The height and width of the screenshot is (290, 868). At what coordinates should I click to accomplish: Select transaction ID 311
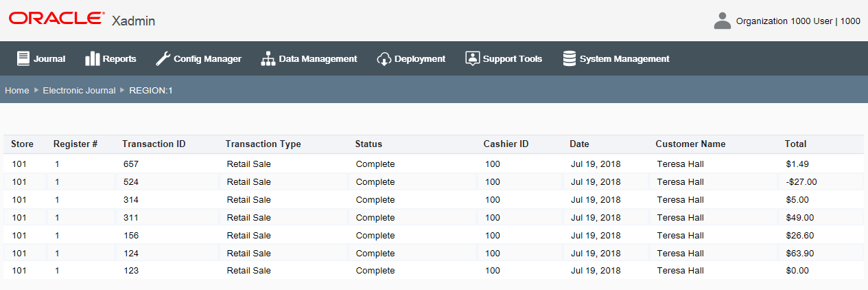coord(131,217)
